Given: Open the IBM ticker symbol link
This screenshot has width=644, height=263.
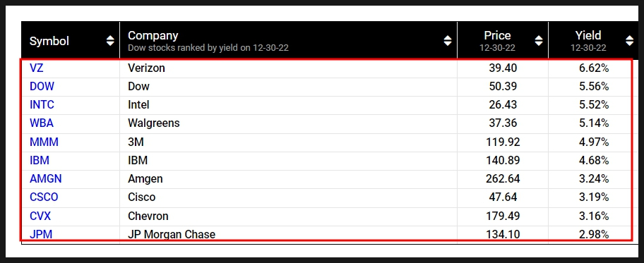Looking at the screenshot, I should (40, 160).
